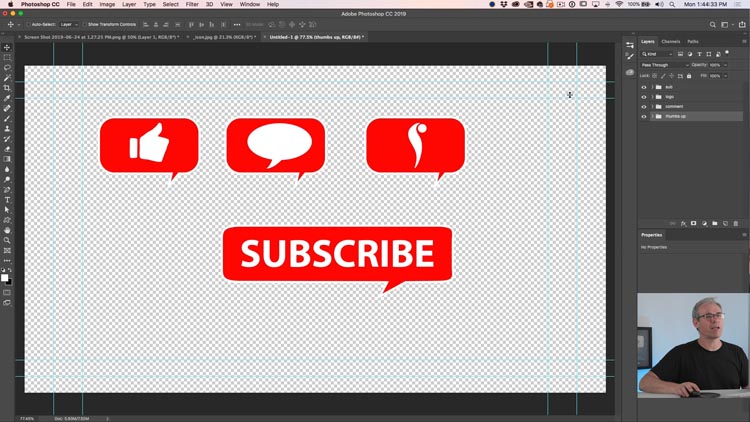
Task: Toggle visibility of the comment group
Action: tap(644, 107)
